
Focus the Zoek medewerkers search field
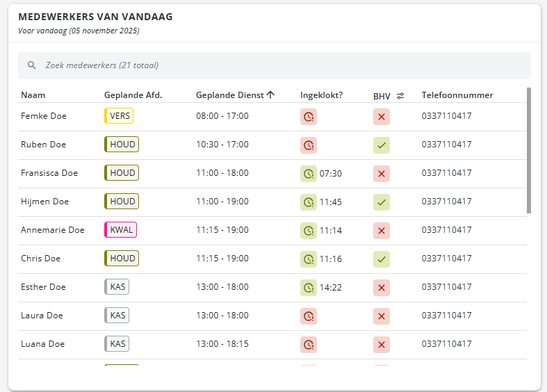(x=278, y=65)
